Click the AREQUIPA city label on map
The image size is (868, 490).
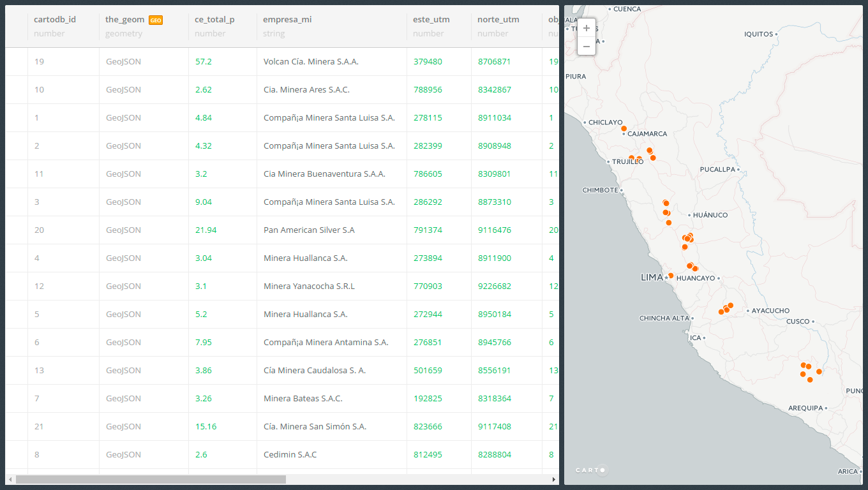click(x=805, y=408)
